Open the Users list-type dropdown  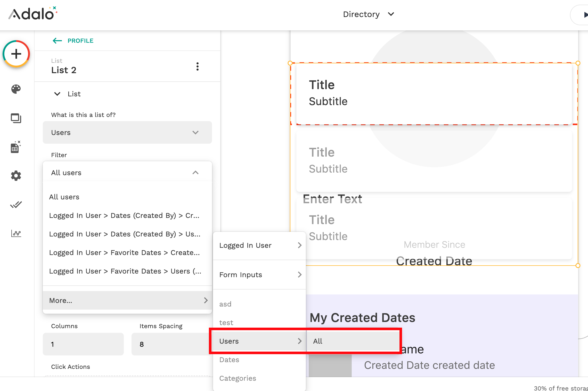point(127,132)
